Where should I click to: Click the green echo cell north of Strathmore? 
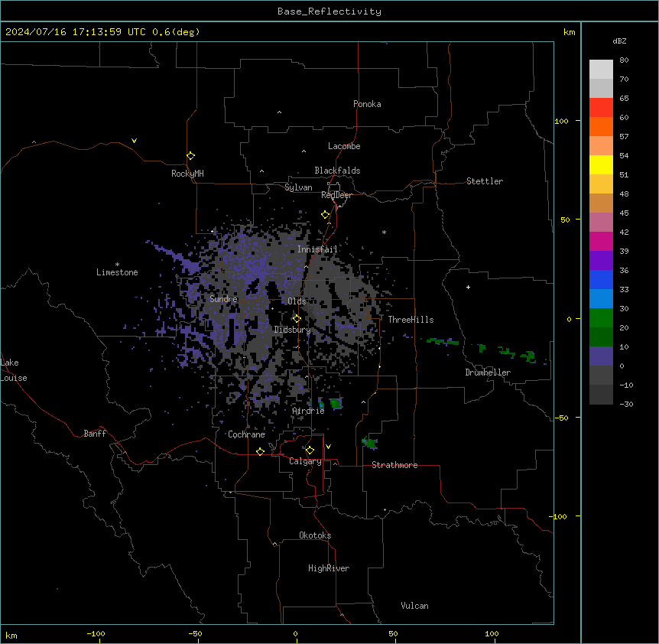(370, 443)
